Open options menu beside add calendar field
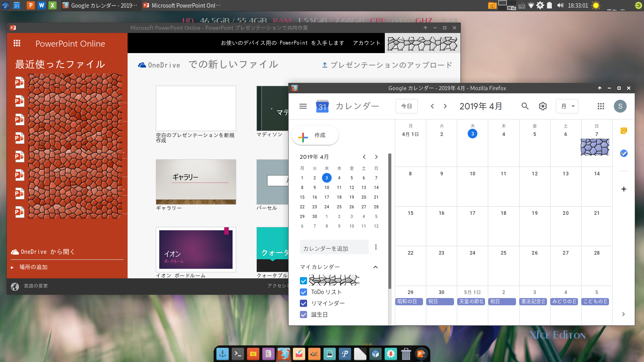 pos(376,247)
